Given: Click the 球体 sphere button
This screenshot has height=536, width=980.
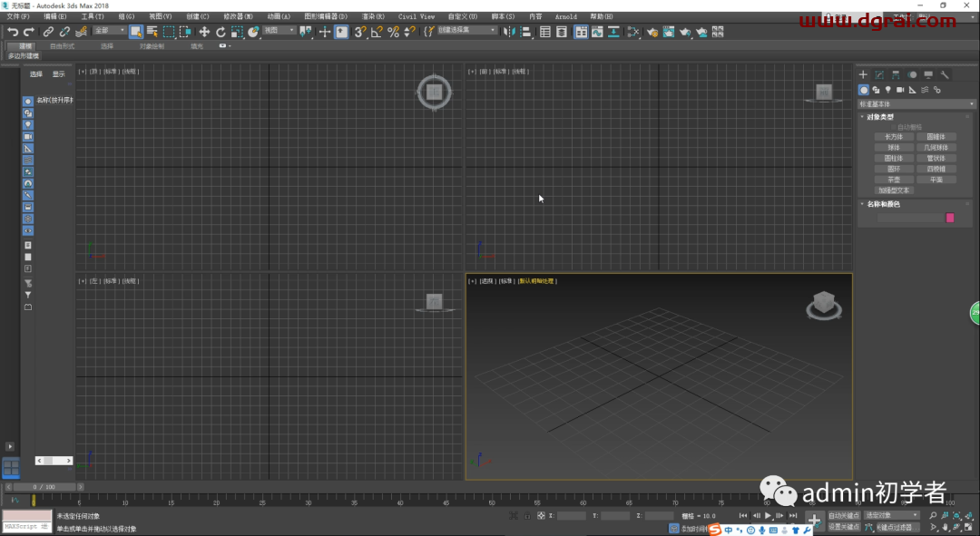Looking at the screenshot, I should pyautogui.click(x=894, y=148).
